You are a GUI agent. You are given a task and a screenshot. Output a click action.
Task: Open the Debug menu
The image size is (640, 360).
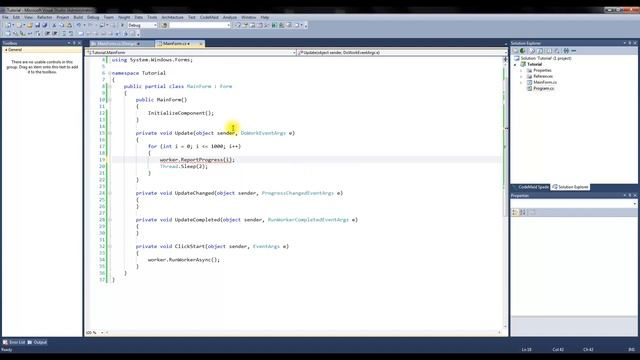(x=93, y=17)
